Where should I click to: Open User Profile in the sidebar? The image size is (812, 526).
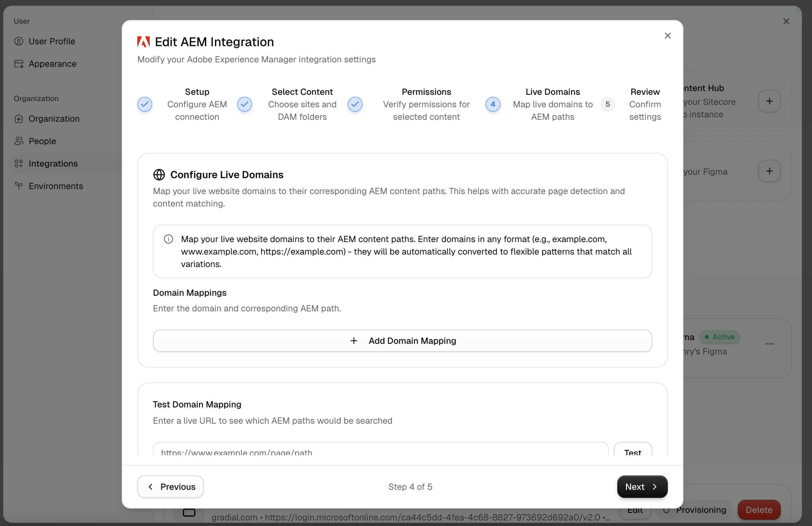[52, 41]
